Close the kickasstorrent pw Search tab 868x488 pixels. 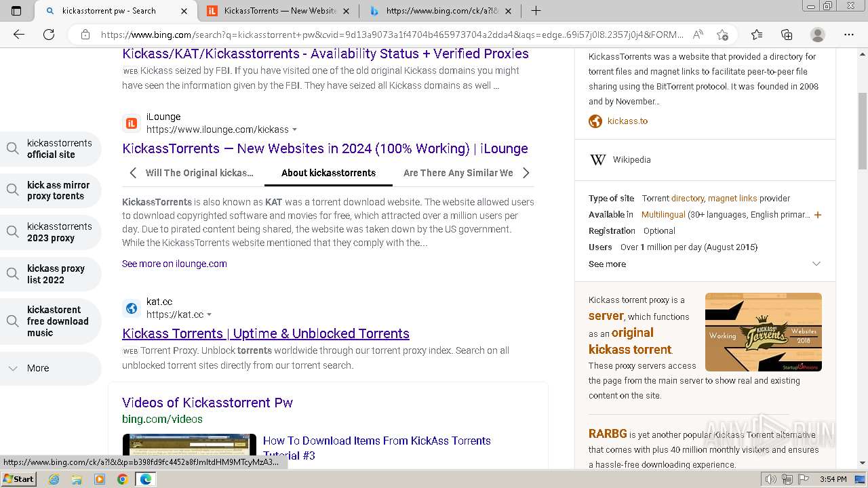coord(184,11)
